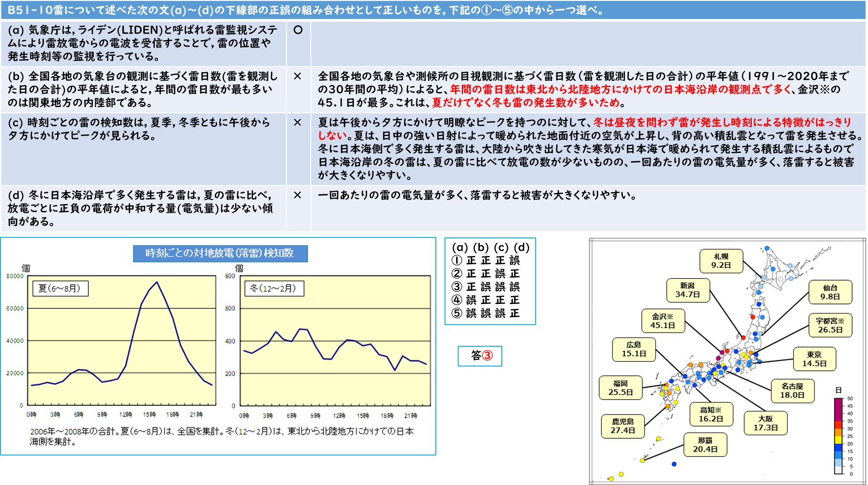Click the 福岡 25.5日 map label
Image resolution: width=868 pixels, height=485 pixels.
pos(621,388)
